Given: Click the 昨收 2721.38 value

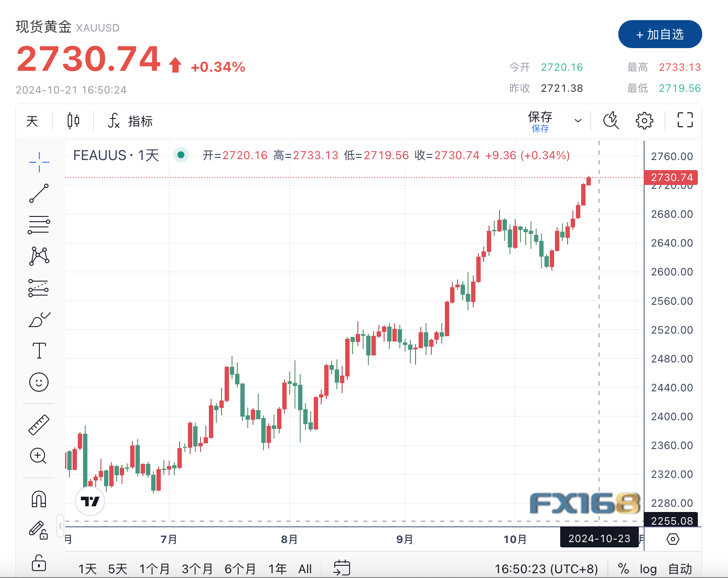Looking at the screenshot, I should click(x=562, y=88).
